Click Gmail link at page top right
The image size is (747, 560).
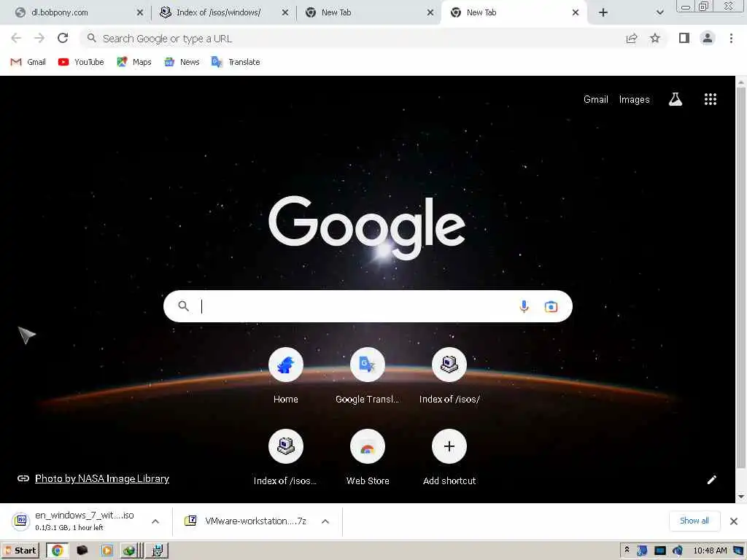click(x=595, y=99)
